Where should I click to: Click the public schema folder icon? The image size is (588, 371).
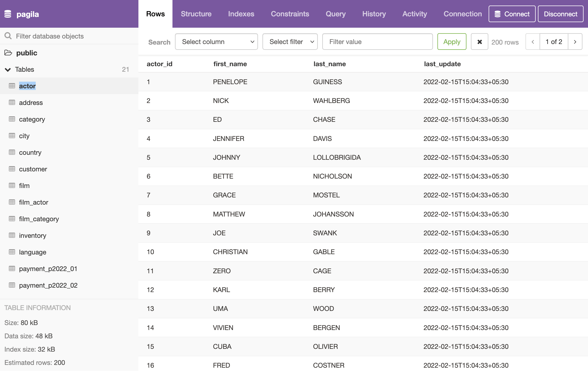click(x=8, y=53)
